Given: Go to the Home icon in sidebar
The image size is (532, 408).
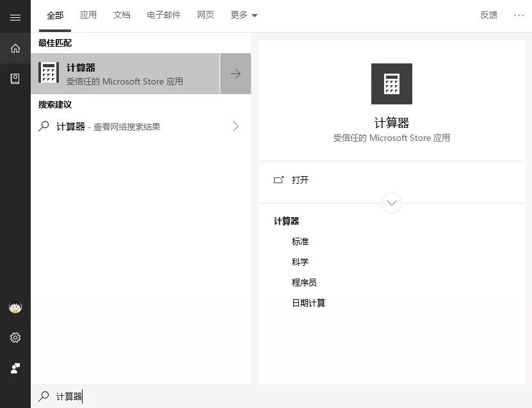Looking at the screenshot, I should click(x=15, y=48).
